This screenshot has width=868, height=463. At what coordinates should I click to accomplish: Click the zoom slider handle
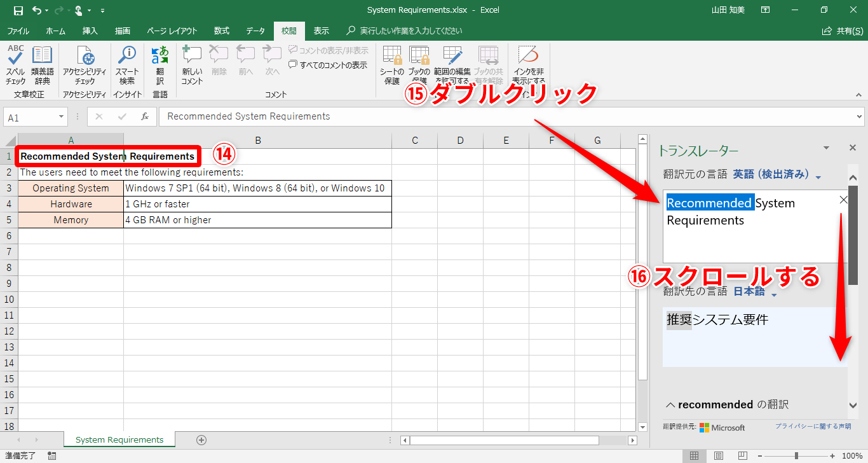coord(796,456)
